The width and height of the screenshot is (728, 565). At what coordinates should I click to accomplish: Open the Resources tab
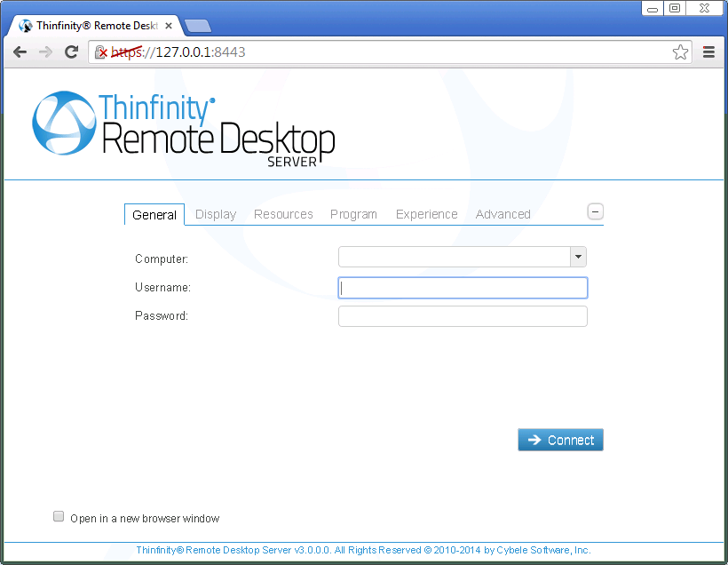coord(283,214)
